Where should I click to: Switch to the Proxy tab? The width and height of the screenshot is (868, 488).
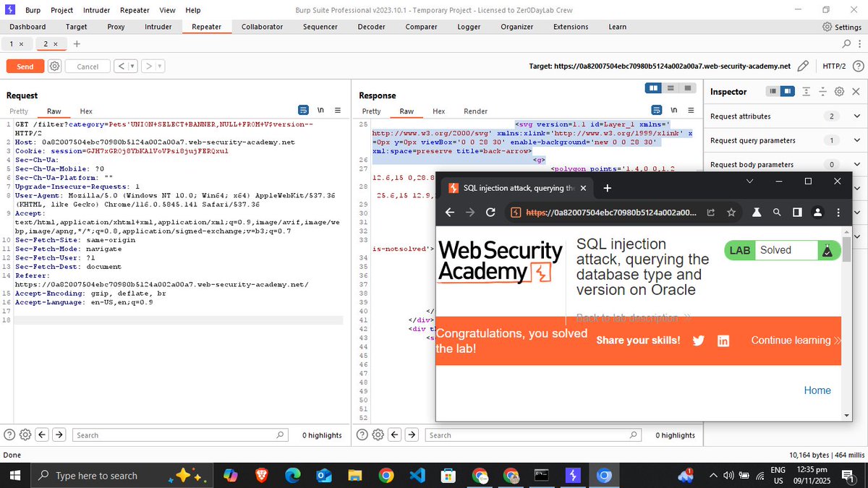116,27
